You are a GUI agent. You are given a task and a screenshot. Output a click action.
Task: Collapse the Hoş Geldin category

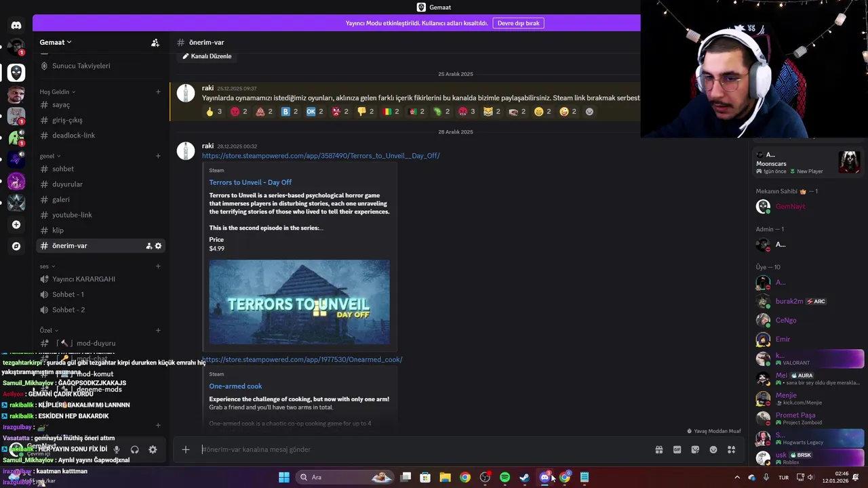pyautogui.click(x=58, y=91)
